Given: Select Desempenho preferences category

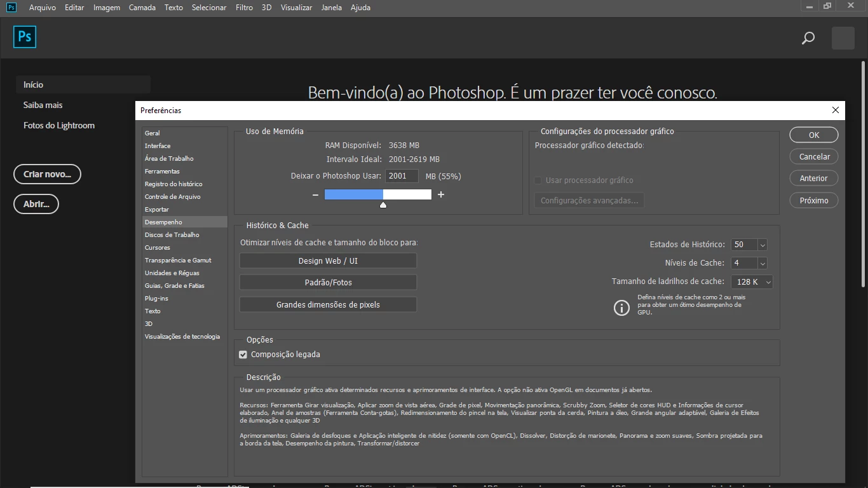Looking at the screenshot, I should pos(185,222).
